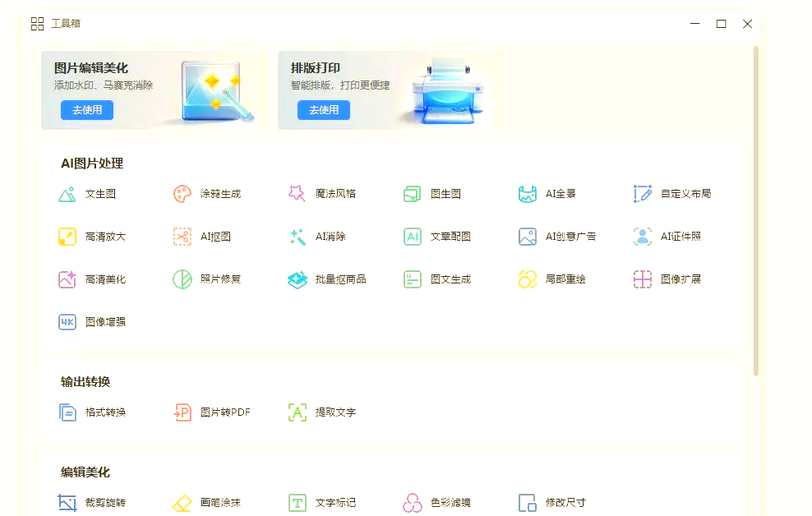Click the 色彩滤镜 label

450,503
